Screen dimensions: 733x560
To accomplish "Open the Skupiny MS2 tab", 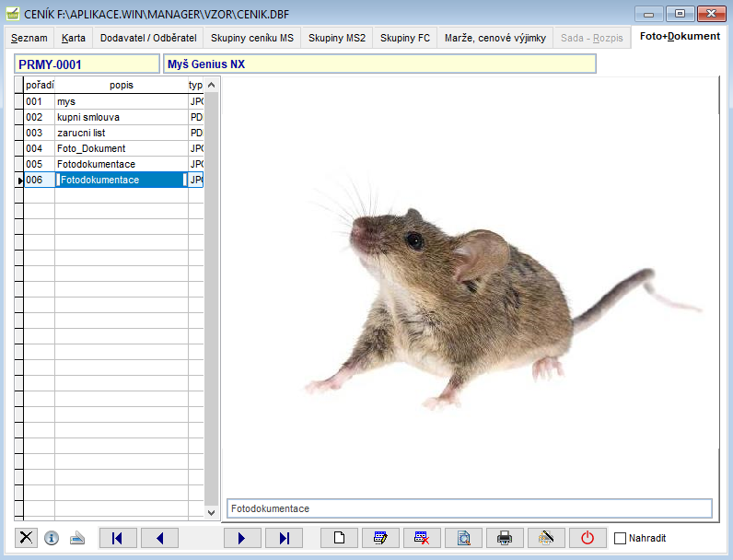I will pyautogui.click(x=337, y=38).
